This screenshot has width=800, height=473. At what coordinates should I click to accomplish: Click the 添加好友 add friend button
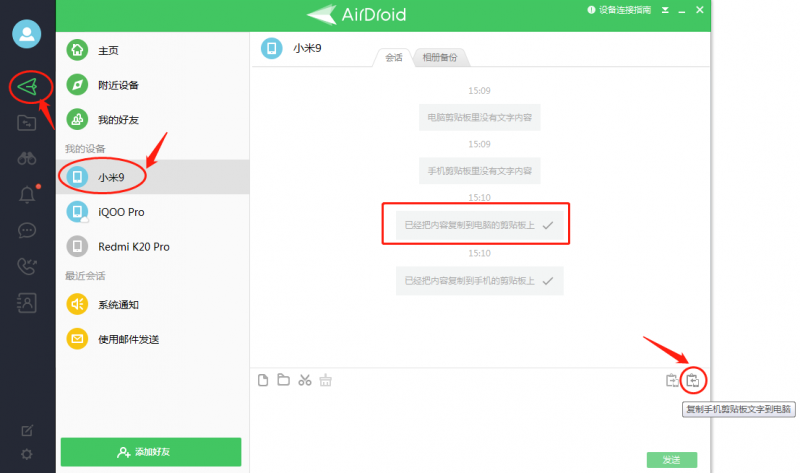pos(151,452)
